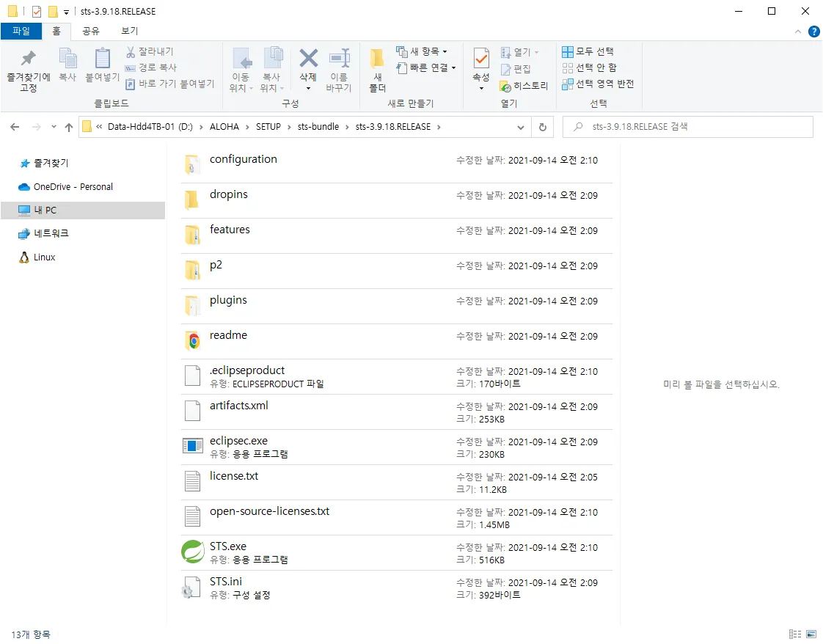Pin folder to Quick access (즐겨찾기에 고정)

[29, 70]
